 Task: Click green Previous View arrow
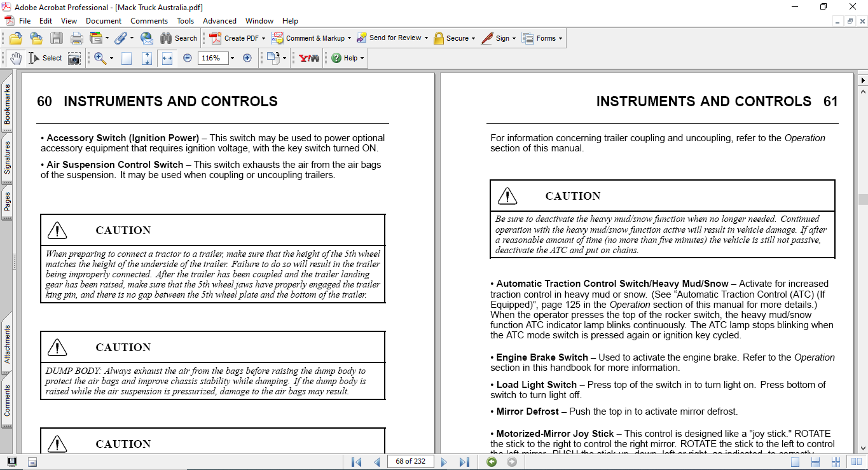[492, 462]
